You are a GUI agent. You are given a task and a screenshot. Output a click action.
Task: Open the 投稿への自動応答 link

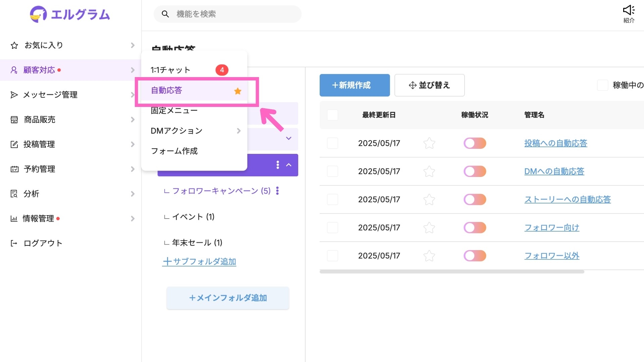pyautogui.click(x=555, y=143)
